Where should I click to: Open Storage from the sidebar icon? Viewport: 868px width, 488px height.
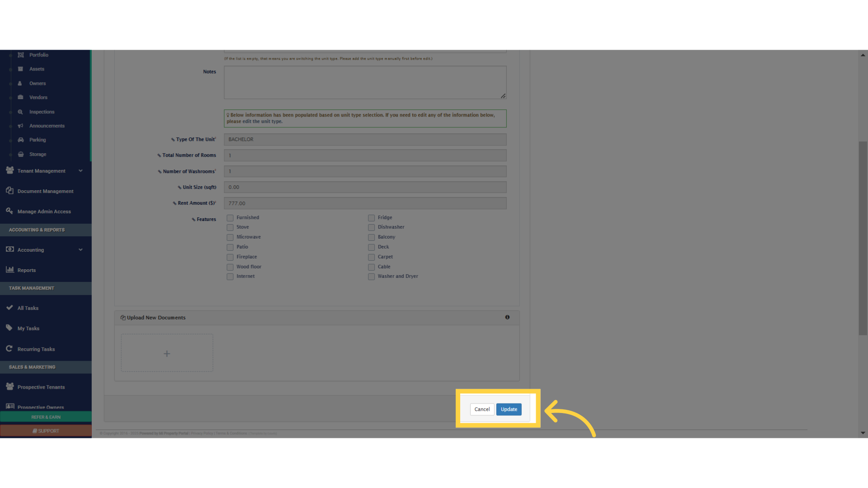[x=21, y=154]
